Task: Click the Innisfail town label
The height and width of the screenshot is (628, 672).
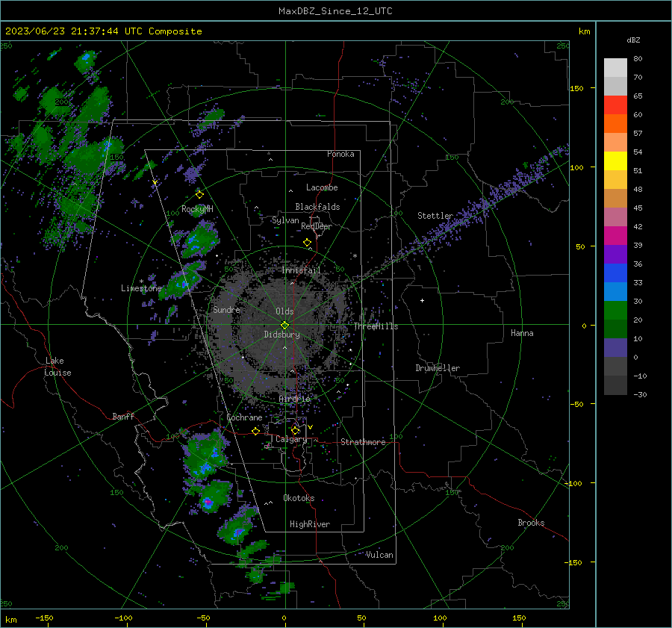Action: tap(302, 270)
